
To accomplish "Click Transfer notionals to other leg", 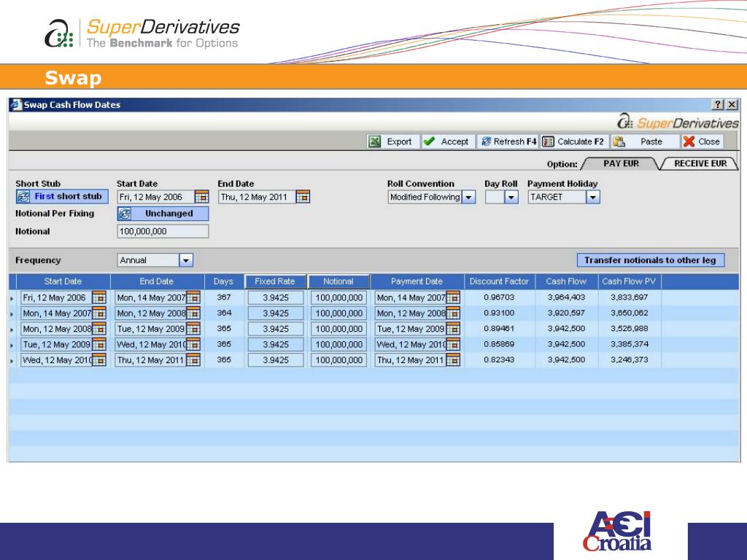I will 650,260.
